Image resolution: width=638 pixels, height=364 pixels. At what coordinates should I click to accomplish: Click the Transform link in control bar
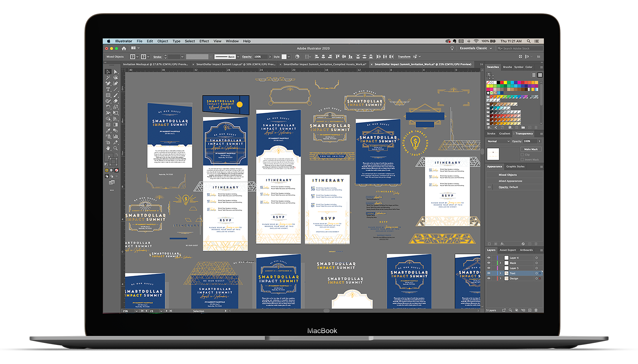[404, 57]
